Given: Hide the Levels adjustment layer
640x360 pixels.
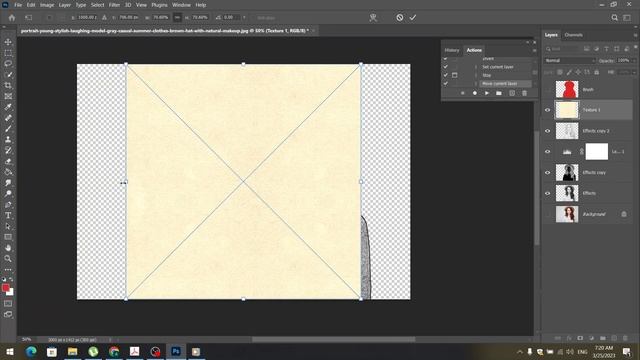Looking at the screenshot, I should coord(548,151).
